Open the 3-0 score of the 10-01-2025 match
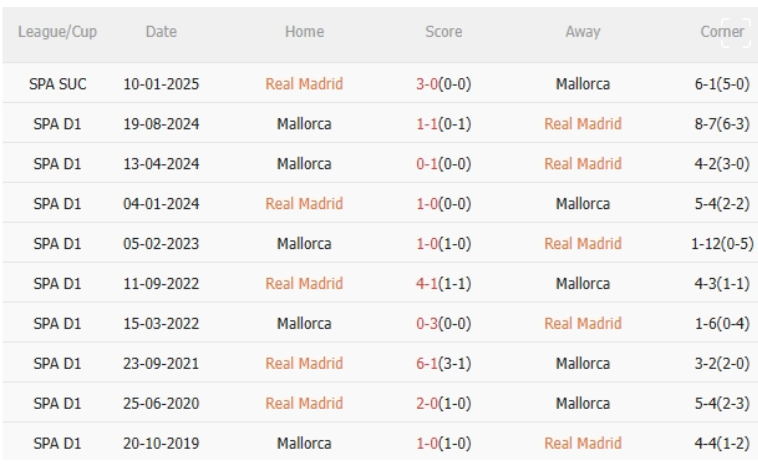This screenshot has height=471, width=758. click(443, 84)
